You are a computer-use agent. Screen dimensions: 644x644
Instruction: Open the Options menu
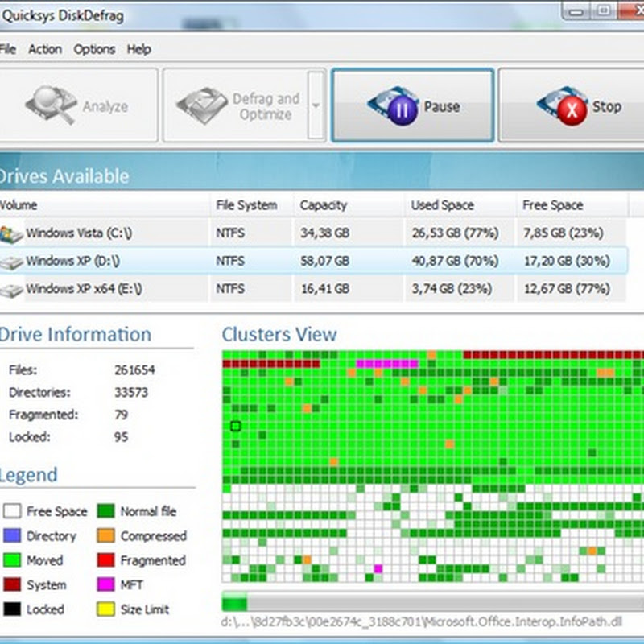[x=94, y=49]
